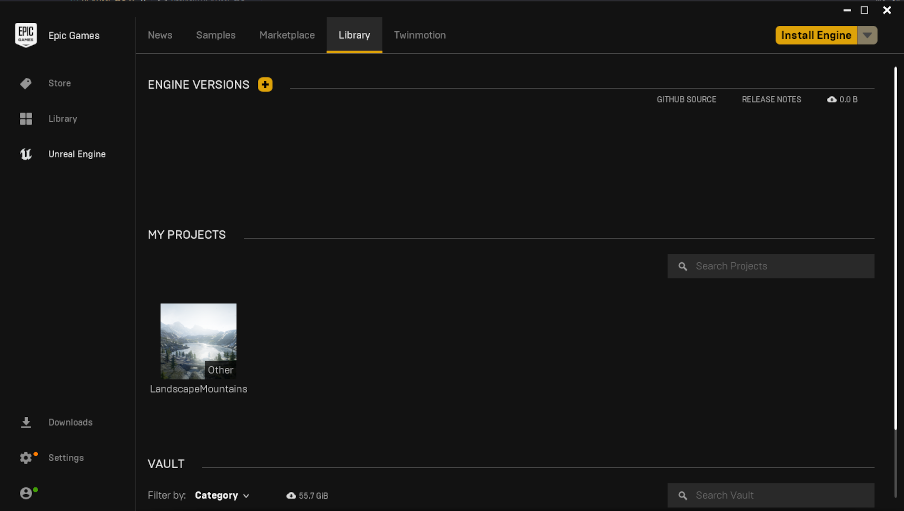
Task: Click the Install Engine button
Action: click(x=816, y=35)
